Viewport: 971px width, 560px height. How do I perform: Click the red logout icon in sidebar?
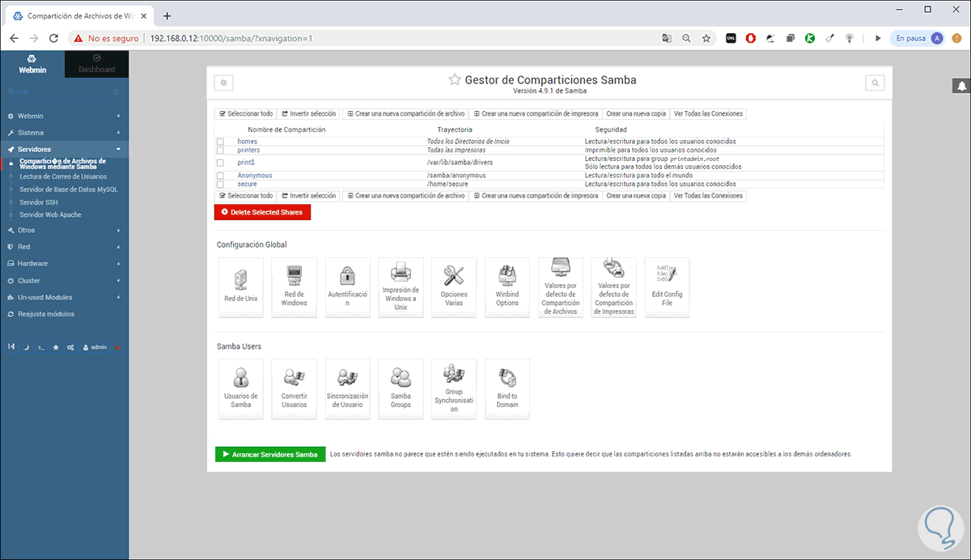(118, 347)
